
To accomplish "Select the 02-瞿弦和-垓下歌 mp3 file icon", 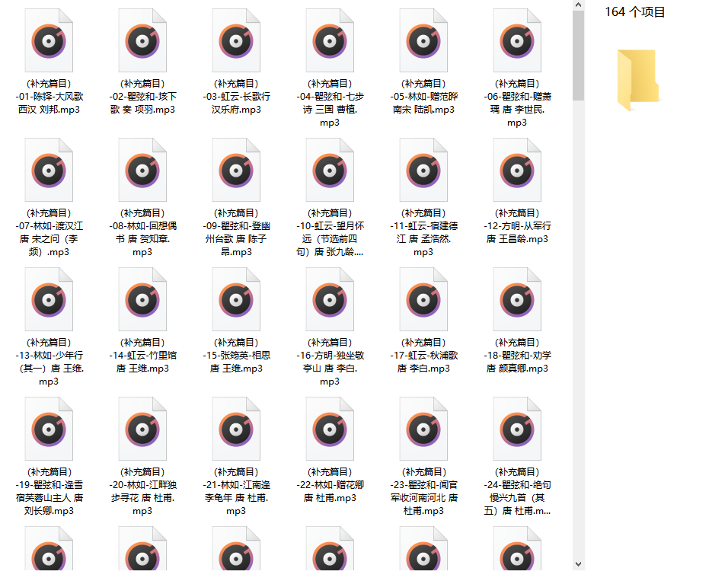I will click(142, 41).
